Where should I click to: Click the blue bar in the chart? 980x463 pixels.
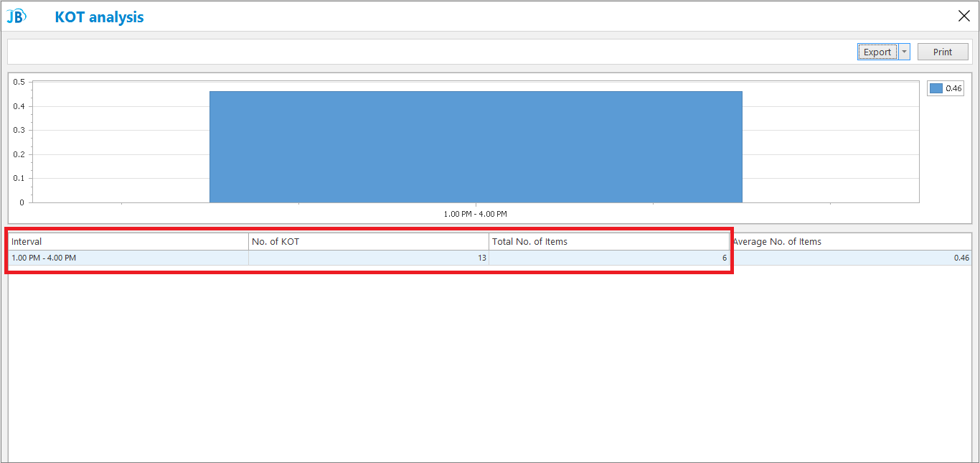point(476,146)
